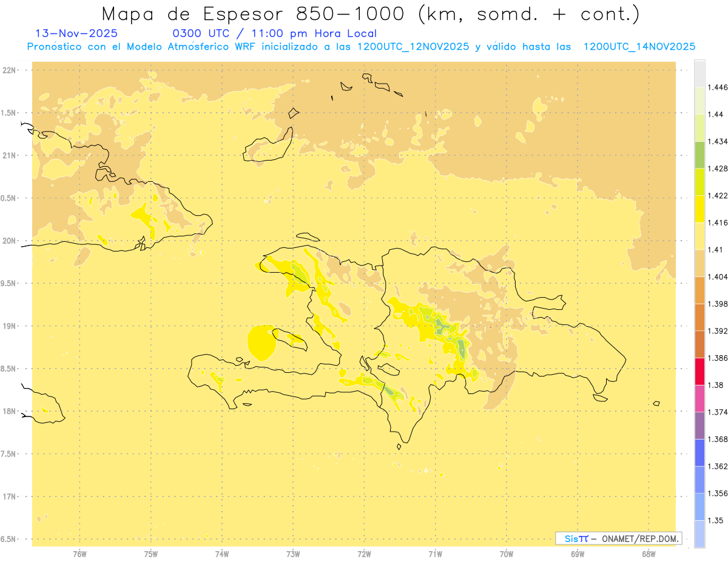Click the 22N latitude label

point(9,70)
